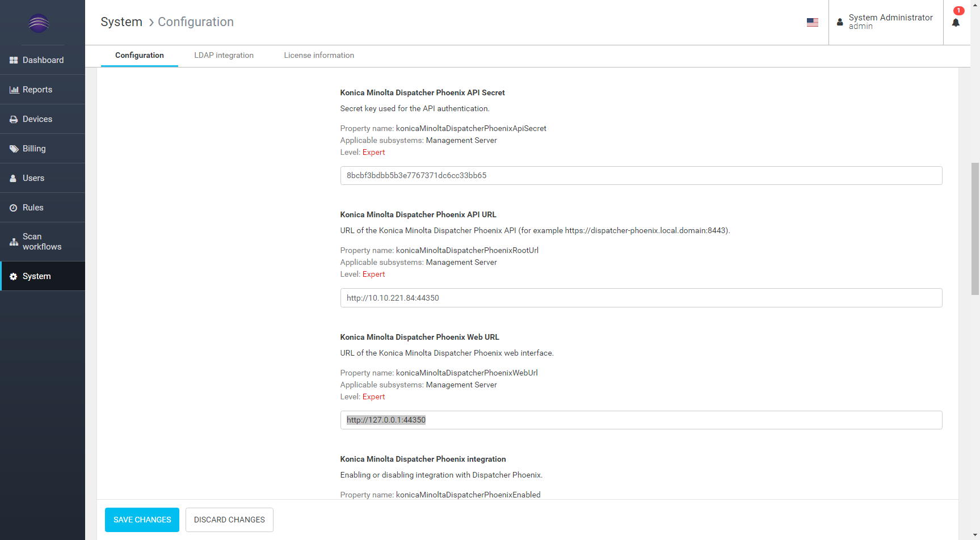The width and height of the screenshot is (980, 540).
Task: Edit the API URL input field
Action: (641, 298)
